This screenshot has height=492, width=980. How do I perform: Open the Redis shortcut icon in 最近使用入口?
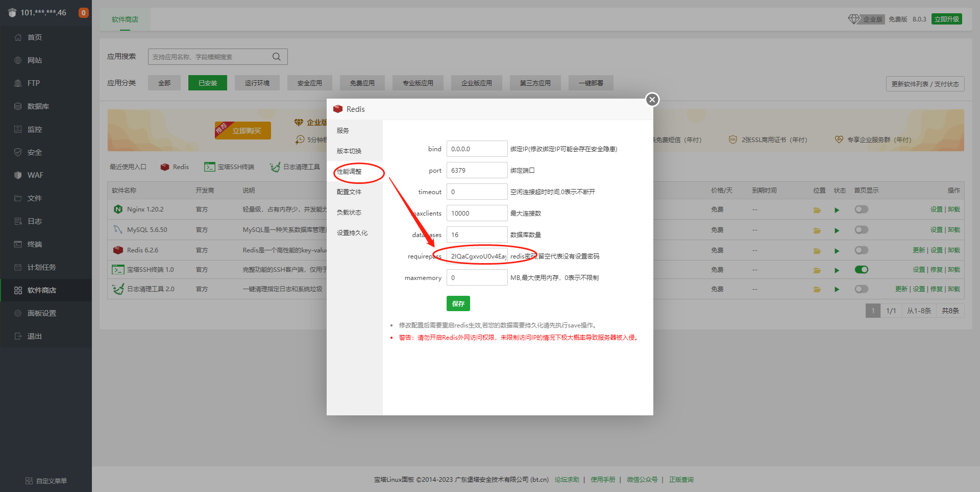[x=165, y=167]
